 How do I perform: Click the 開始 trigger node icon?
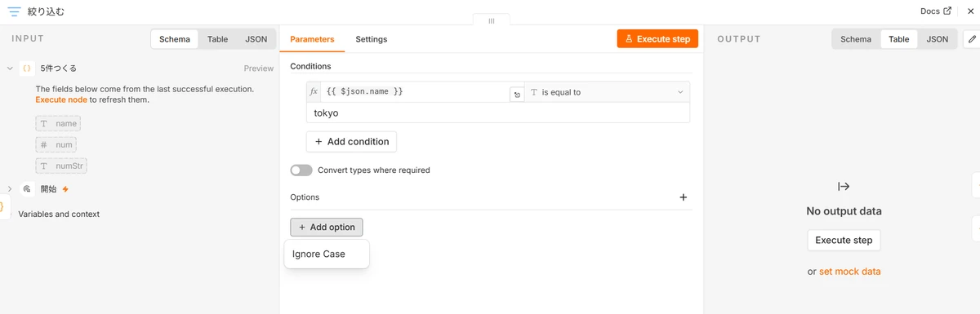click(27, 188)
